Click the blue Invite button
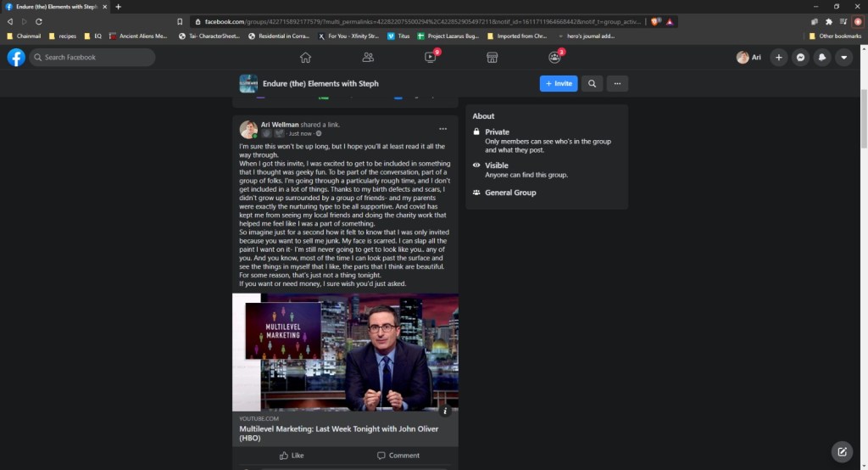This screenshot has width=868, height=470. (x=559, y=83)
